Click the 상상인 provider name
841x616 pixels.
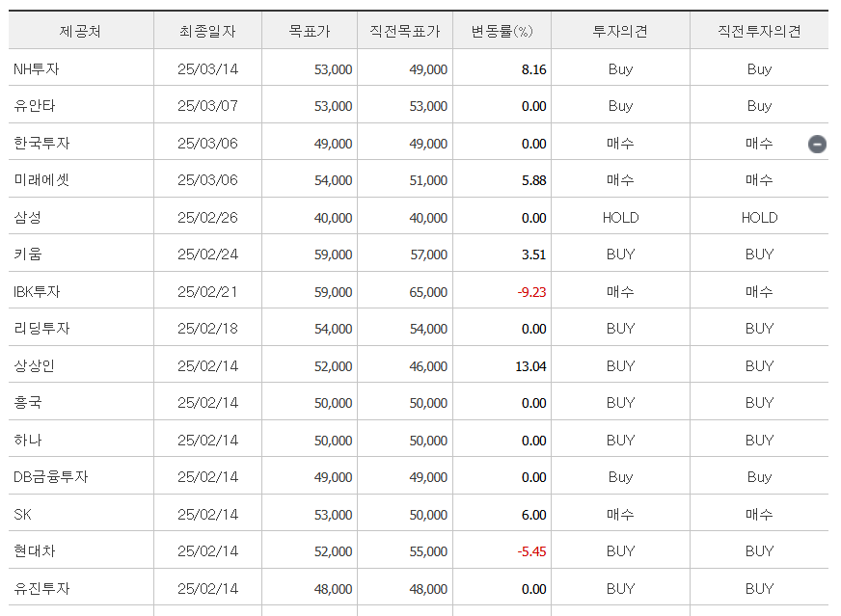click(35, 365)
